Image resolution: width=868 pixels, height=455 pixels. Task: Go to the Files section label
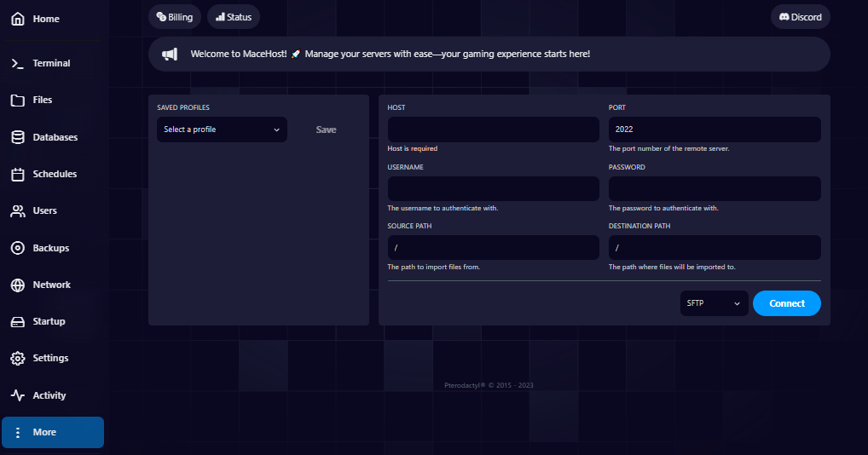(42, 100)
